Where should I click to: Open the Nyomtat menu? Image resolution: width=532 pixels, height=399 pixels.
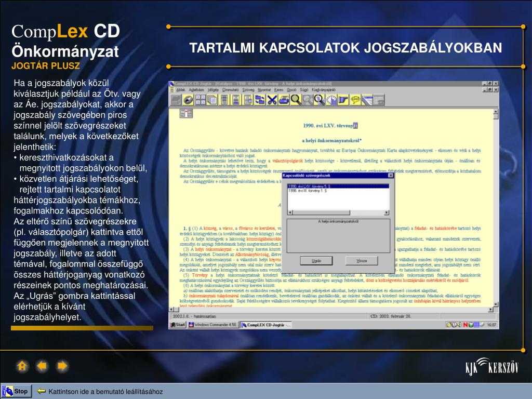[264, 89]
